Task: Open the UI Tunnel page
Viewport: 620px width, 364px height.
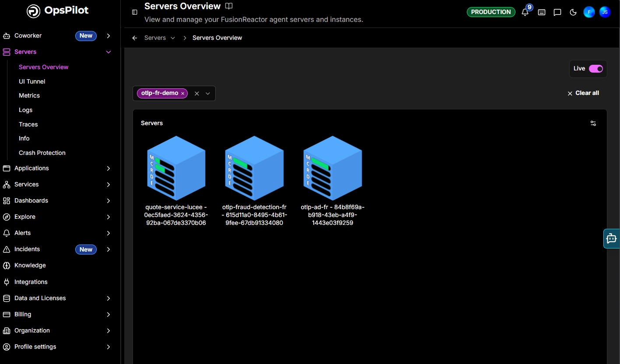Action: (32, 82)
